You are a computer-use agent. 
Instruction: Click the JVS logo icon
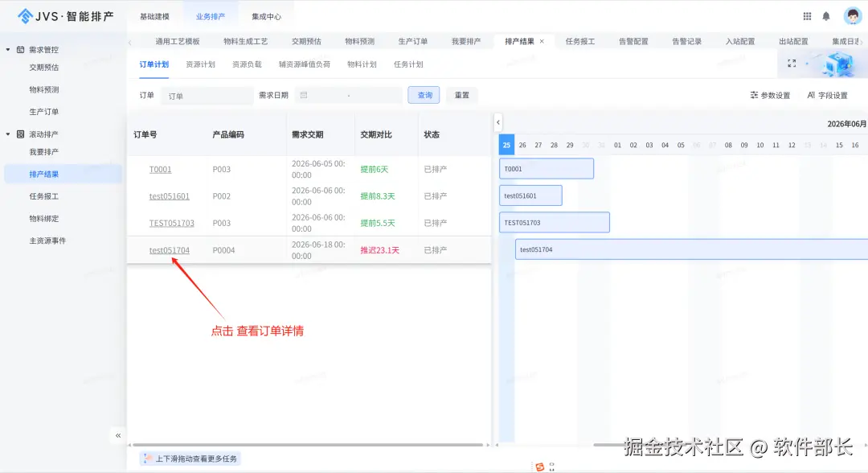pos(25,16)
